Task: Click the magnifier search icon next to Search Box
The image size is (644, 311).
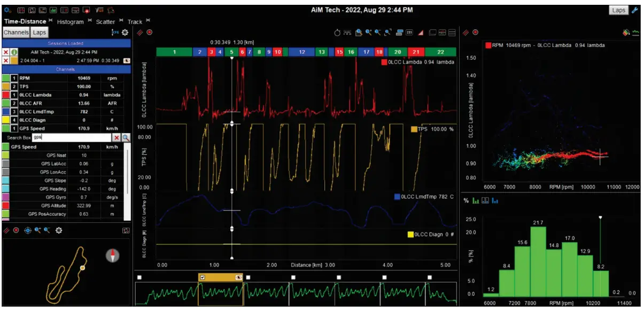Action: point(126,138)
